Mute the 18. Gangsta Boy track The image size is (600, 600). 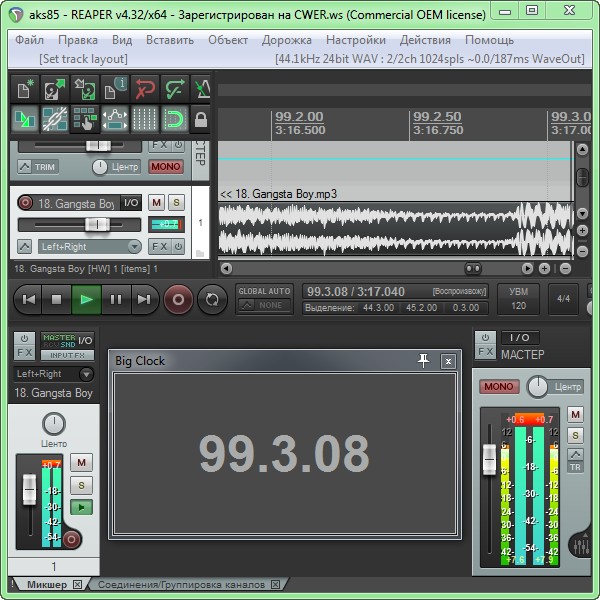[156, 202]
